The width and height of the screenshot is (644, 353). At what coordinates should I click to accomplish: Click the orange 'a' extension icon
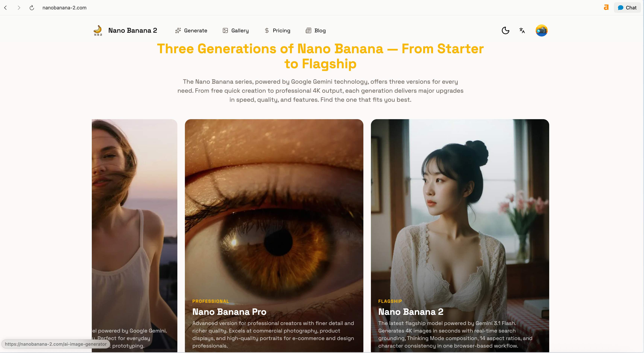point(606,8)
